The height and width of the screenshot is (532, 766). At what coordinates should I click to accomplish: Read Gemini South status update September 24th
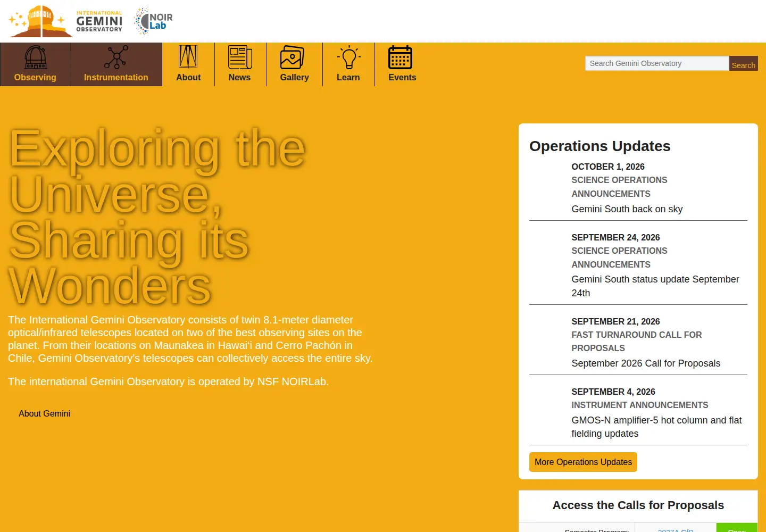pos(655,286)
